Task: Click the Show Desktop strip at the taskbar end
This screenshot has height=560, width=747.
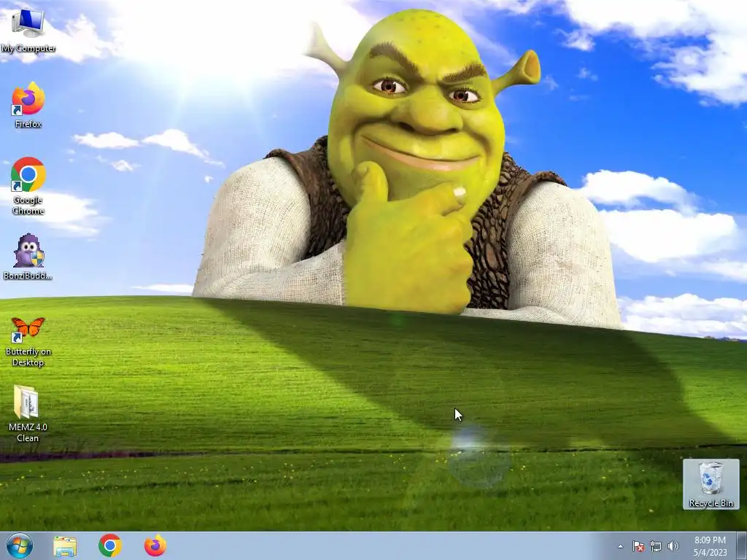Action: click(741, 546)
